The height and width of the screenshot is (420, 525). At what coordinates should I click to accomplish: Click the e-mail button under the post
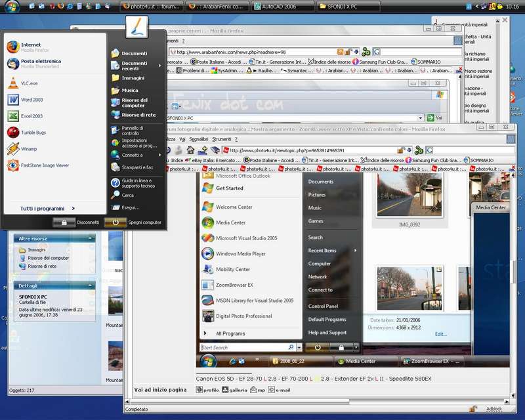(280, 390)
